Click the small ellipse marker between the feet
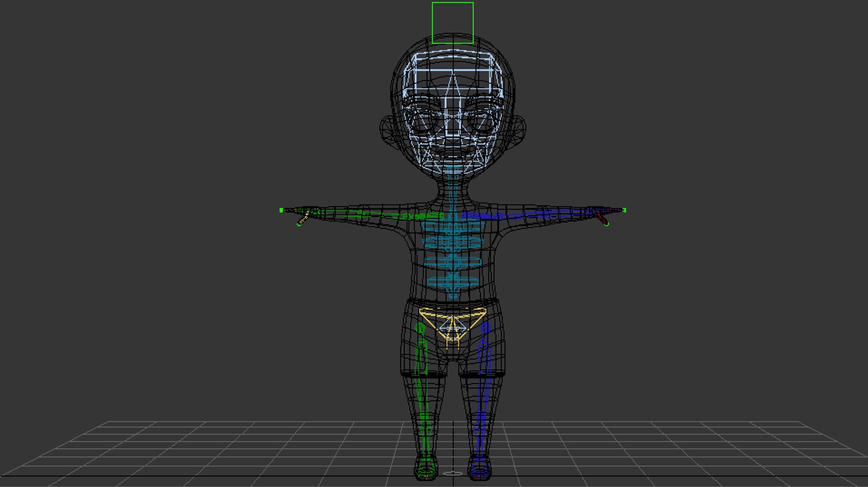This screenshot has width=868, height=487. [453, 473]
